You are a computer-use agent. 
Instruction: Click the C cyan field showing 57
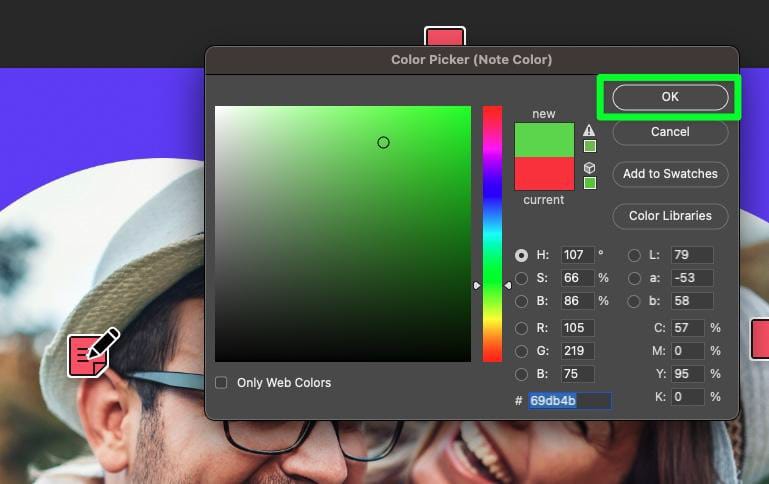tap(688, 328)
